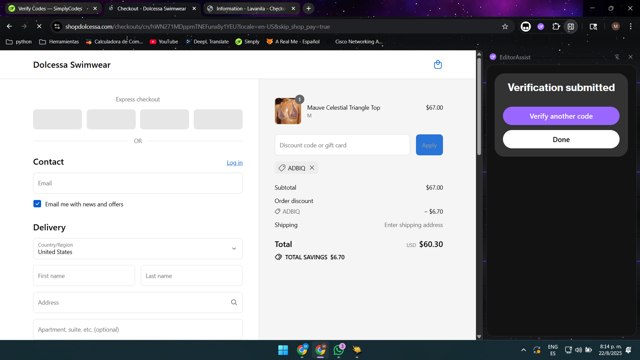Open the notifications bell in tray
Screen dimensions: 640x360
point(629,350)
